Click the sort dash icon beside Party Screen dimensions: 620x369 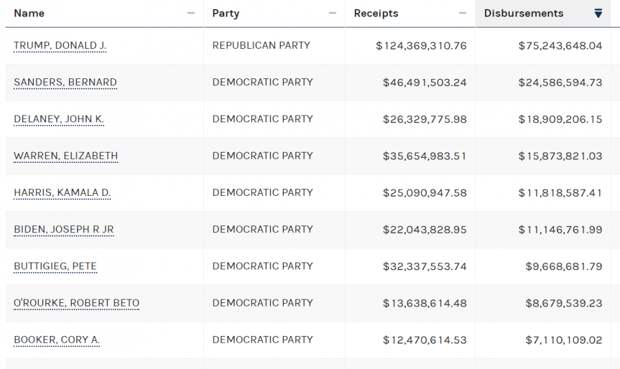pos(333,13)
